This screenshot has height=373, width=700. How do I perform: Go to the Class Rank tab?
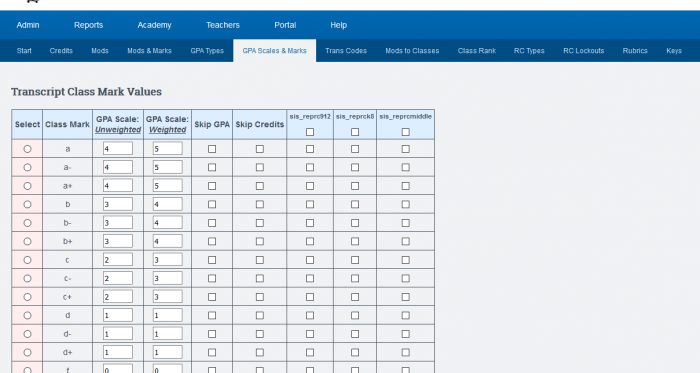(477, 51)
